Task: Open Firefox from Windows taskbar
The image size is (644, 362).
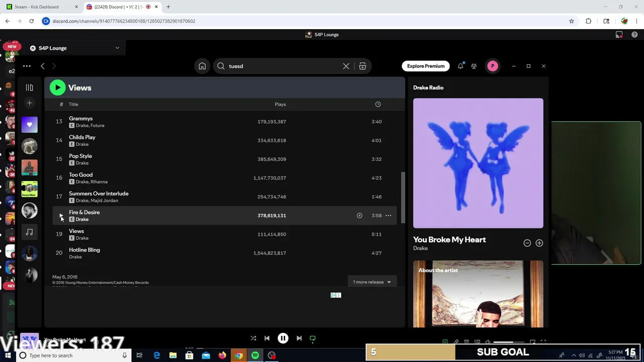Action: [222, 355]
